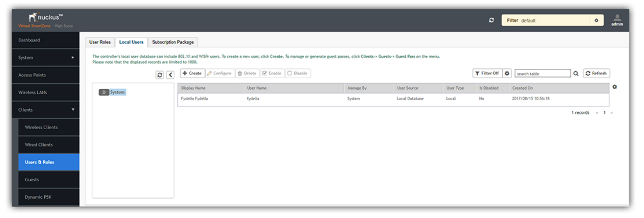Switch to the User Roles tab
This screenshot has width=644, height=218.
pos(100,42)
